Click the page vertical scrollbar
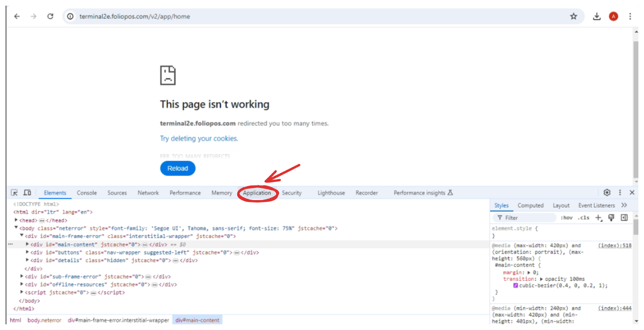The width and height of the screenshot is (644, 330). pyautogui.click(x=636, y=109)
